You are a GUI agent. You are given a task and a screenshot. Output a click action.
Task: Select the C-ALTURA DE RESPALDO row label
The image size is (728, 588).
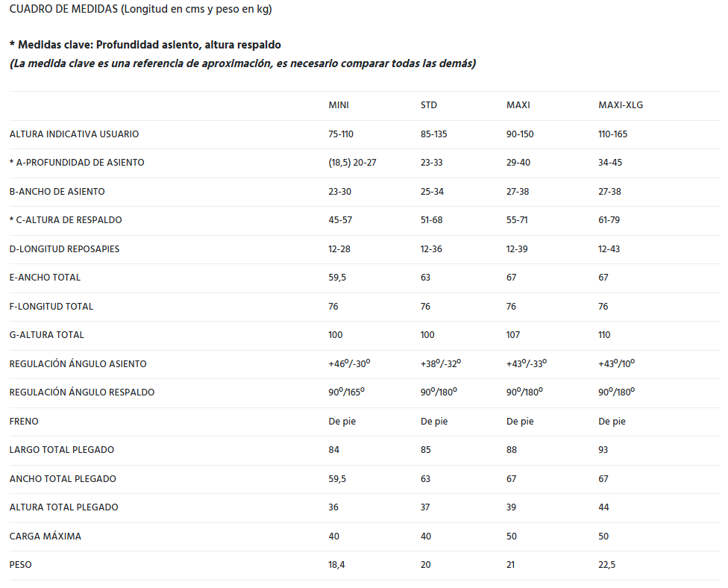point(66,220)
